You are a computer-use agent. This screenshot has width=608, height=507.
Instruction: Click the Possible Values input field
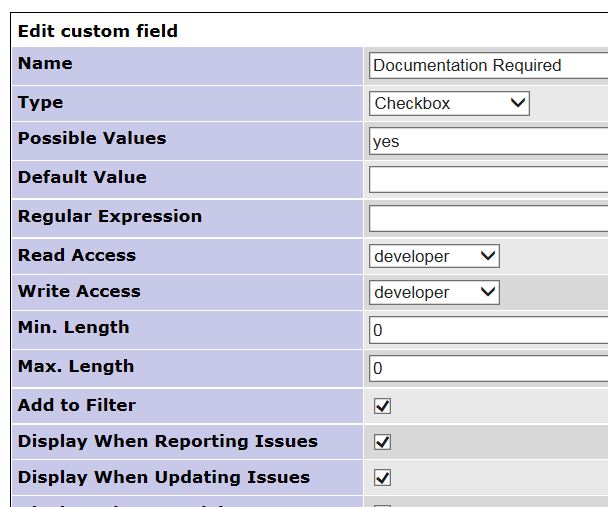pyautogui.click(x=488, y=141)
